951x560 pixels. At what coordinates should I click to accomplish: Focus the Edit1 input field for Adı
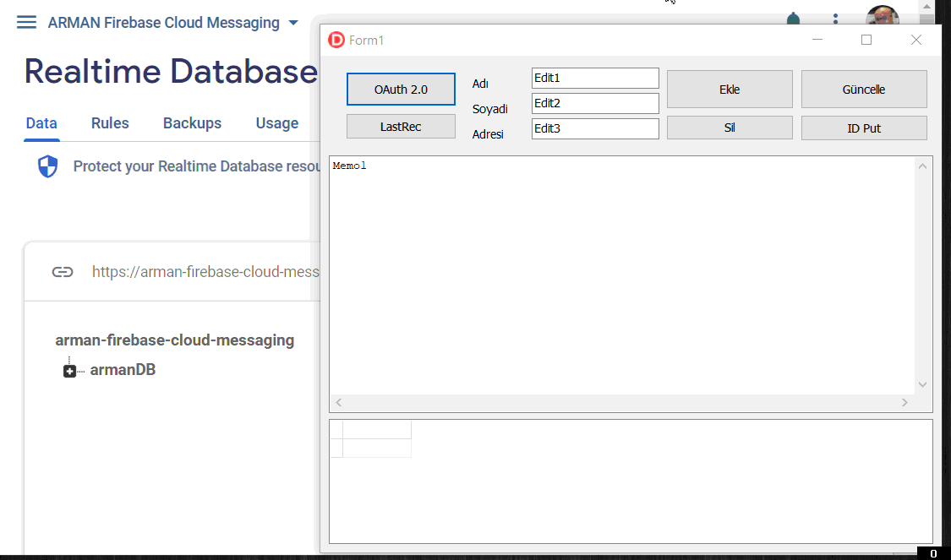(595, 79)
